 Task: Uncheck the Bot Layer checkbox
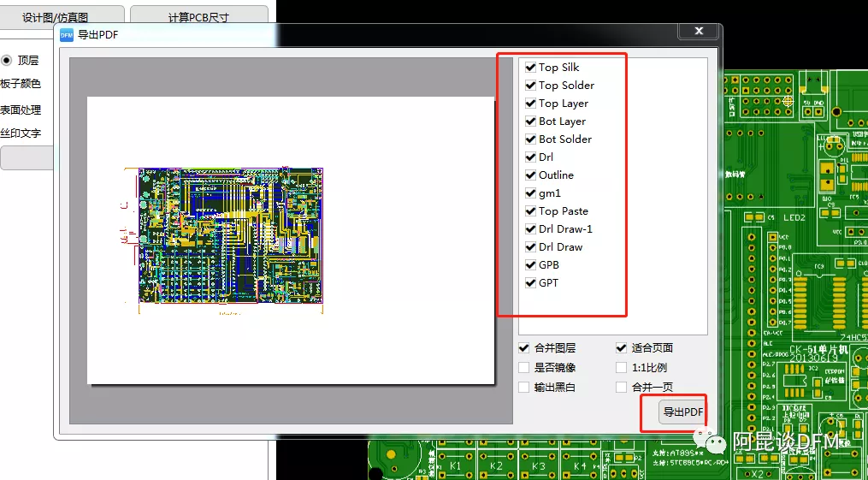pyautogui.click(x=531, y=121)
